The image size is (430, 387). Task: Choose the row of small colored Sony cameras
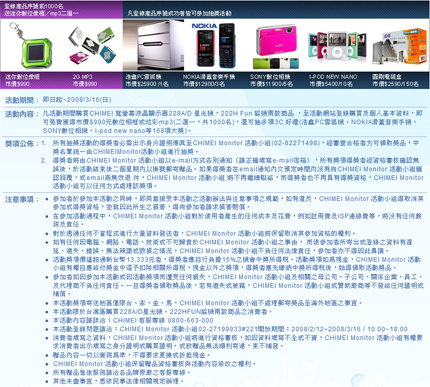pyautogui.click(x=276, y=63)
